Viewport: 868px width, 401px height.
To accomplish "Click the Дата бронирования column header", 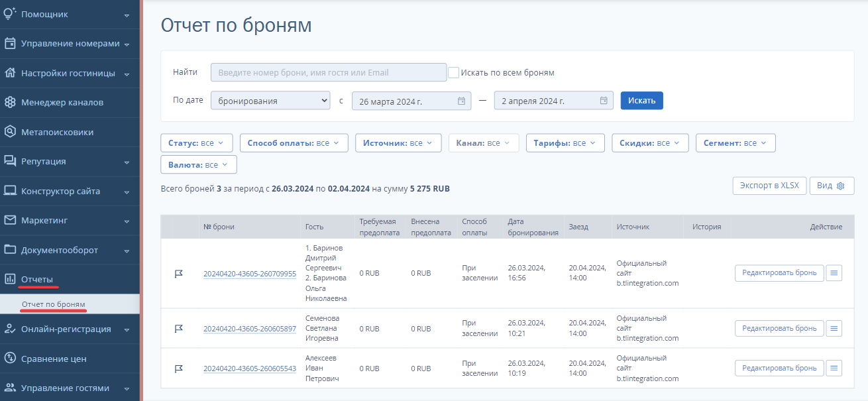I will [533, 227].
